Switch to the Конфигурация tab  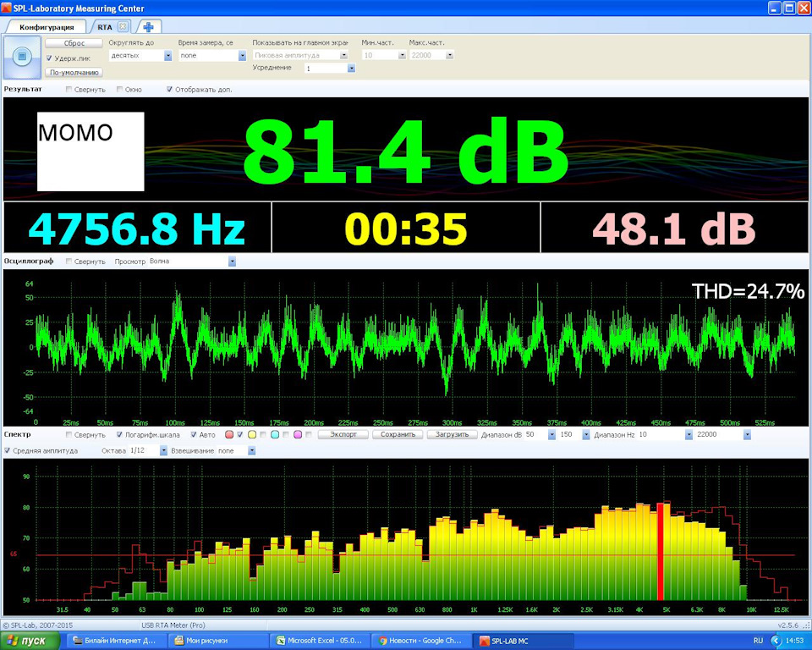[47, 27]
